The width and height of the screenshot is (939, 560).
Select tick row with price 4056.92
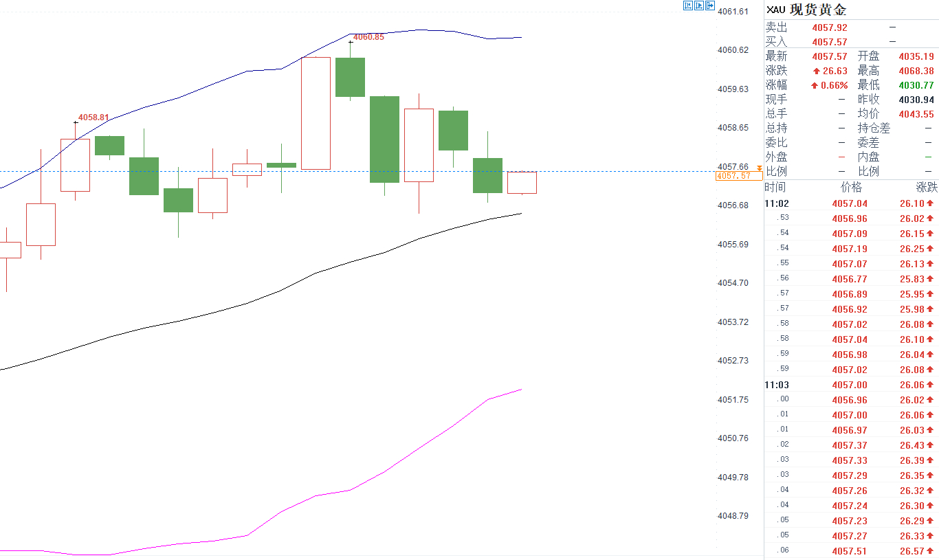[x=851, y=309]
